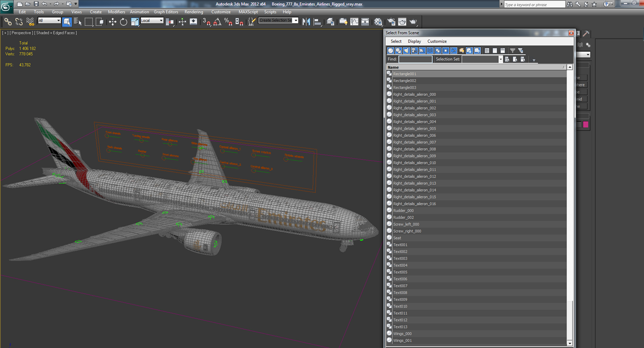This screenshot has height=348, width=644.
Task: Open the Material Editor icon
Action: (378, 22)
